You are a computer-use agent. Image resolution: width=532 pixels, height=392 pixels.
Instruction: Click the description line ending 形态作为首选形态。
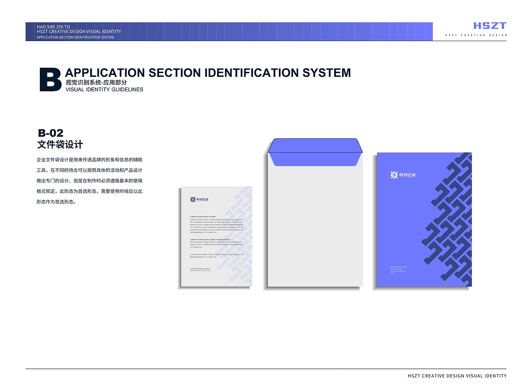[x=57, y=202]
